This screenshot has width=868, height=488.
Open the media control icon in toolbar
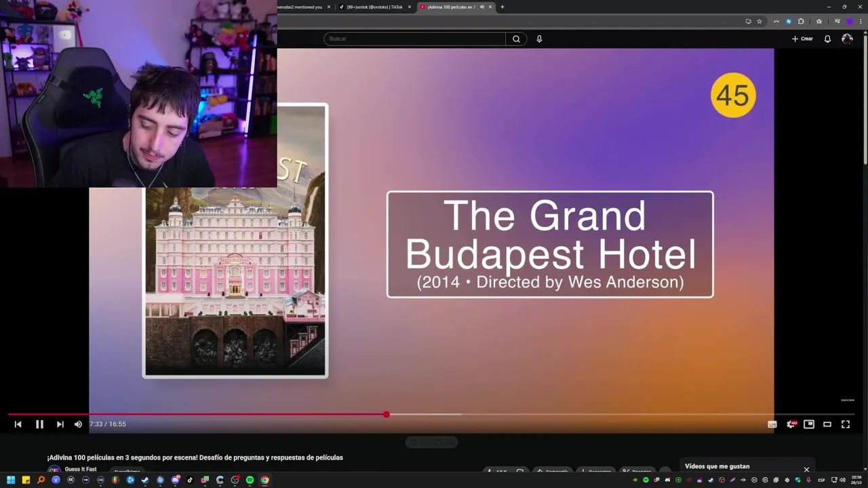(x=837, y=22)
